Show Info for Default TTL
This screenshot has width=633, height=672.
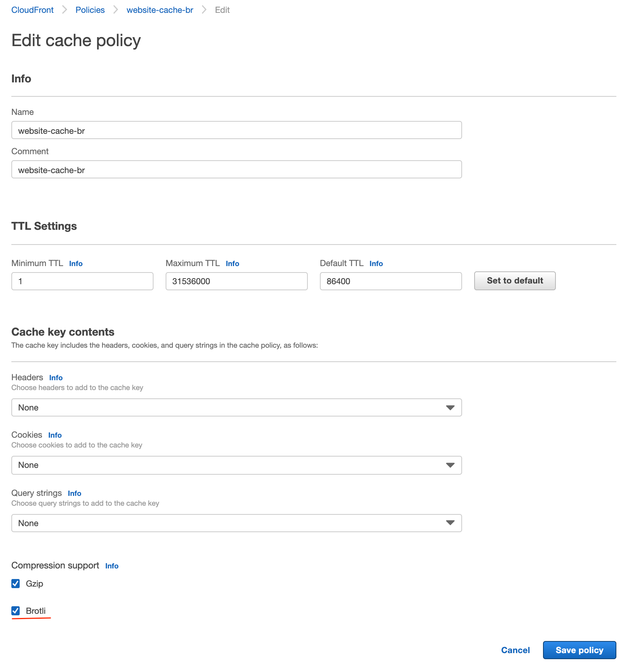pyautogui.click(x=376, y=263)
